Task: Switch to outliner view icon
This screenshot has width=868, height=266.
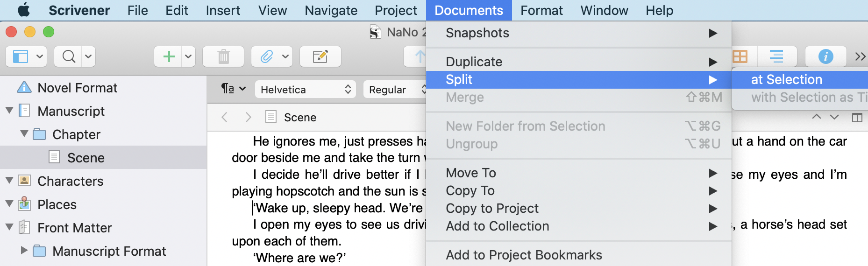Action: click(x=776, y=57)
